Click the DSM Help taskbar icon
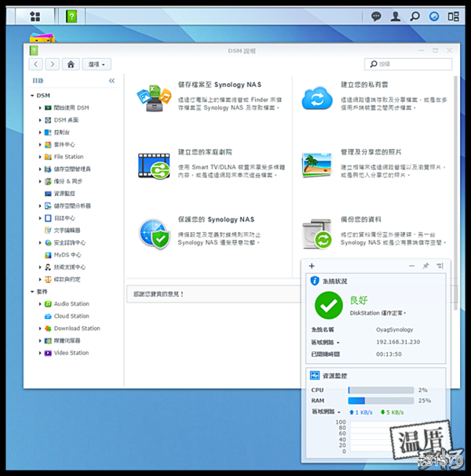The image size is (471, 476). (x=71, y=16)
